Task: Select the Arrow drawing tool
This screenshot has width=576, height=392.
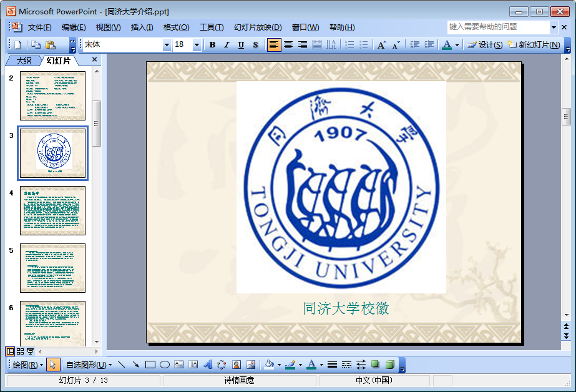Action: [135, 365]
